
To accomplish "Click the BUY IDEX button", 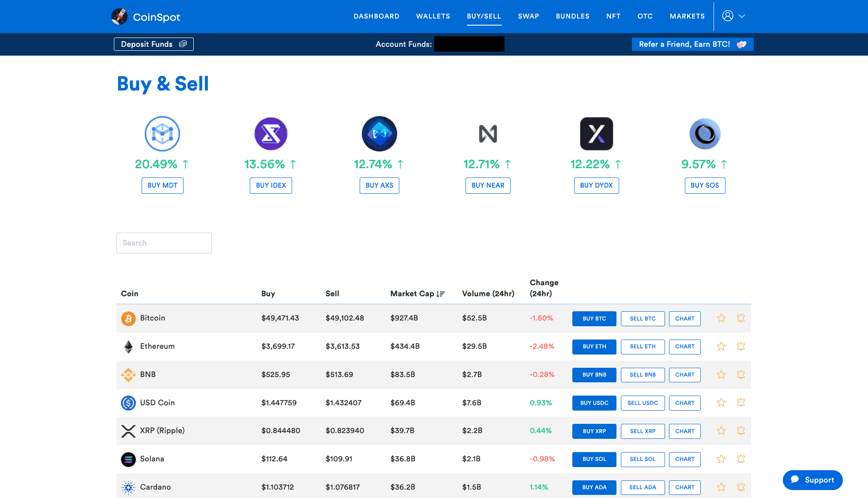I will pos(271,185).
